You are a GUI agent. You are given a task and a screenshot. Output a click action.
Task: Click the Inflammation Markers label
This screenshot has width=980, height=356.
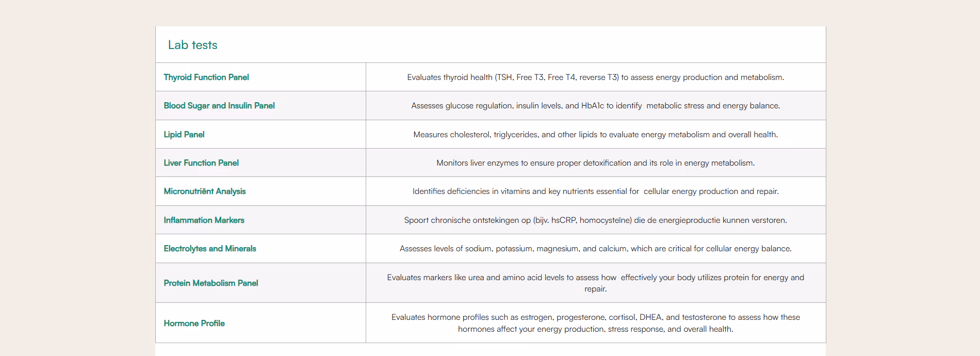coord(204,220)
